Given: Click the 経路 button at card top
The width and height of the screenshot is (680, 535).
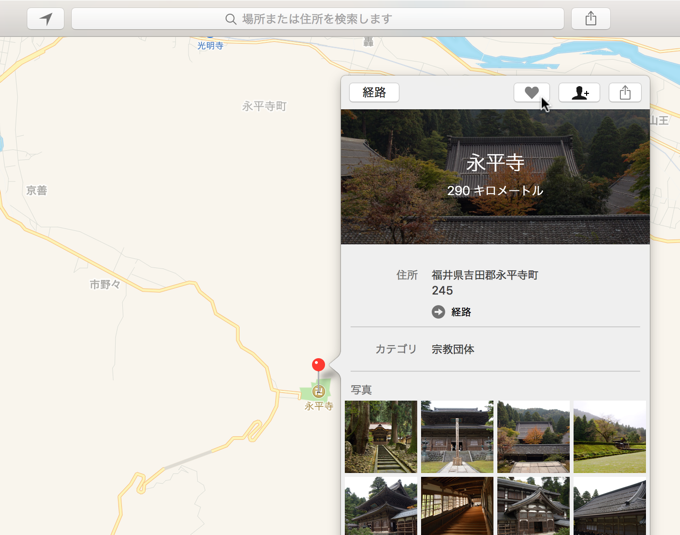Looking at the screenshot, I should [374, 92].
